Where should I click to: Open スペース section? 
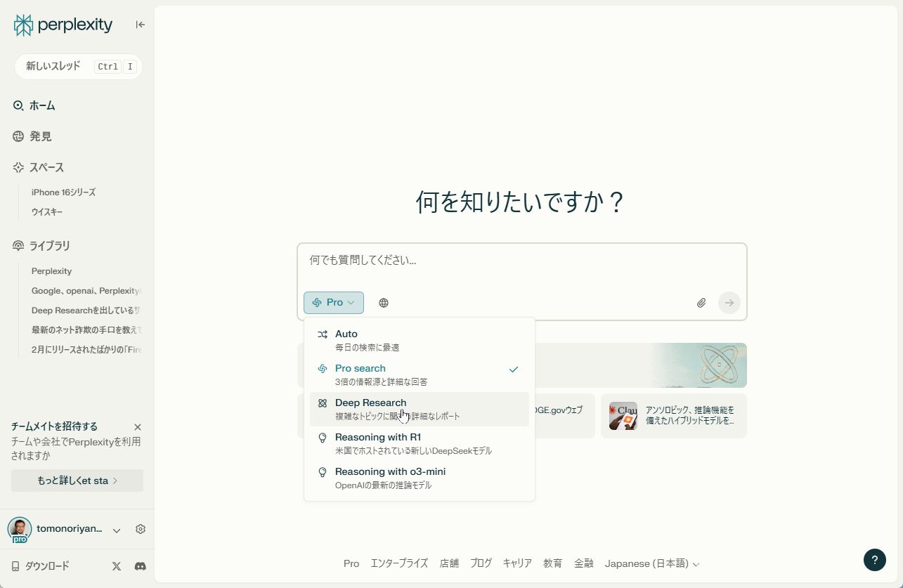(46, 167)
